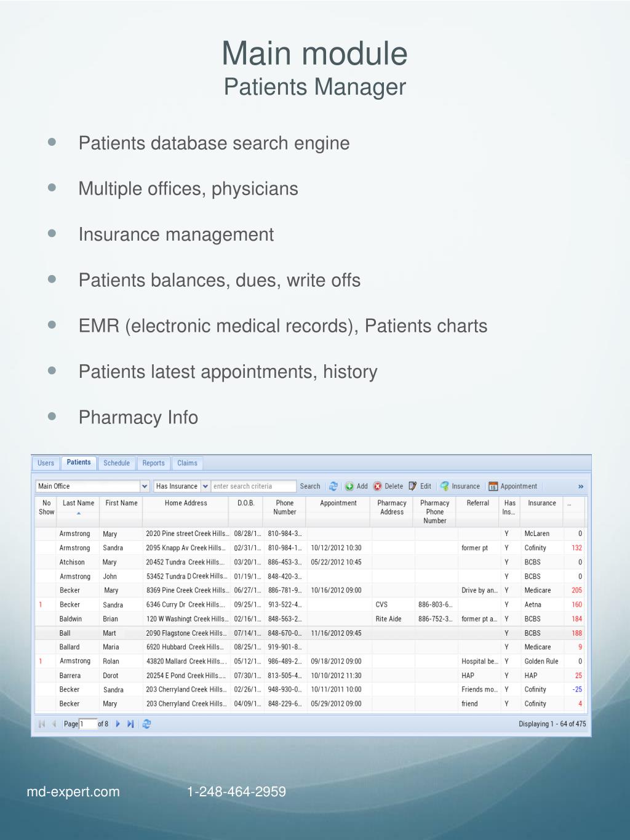This screenshot has height=840, width=630.
Task: Click the Insurance toolbar icon
Action: [445, 486]
